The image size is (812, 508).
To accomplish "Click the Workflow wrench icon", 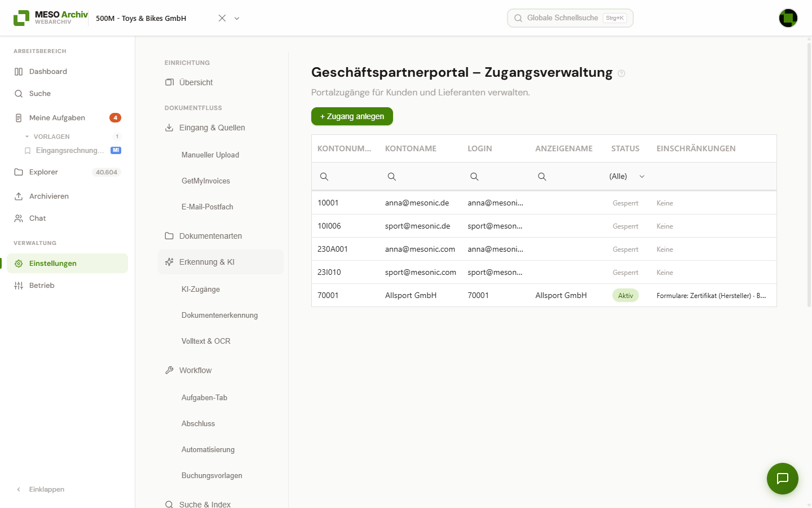I will pos(169,370).
